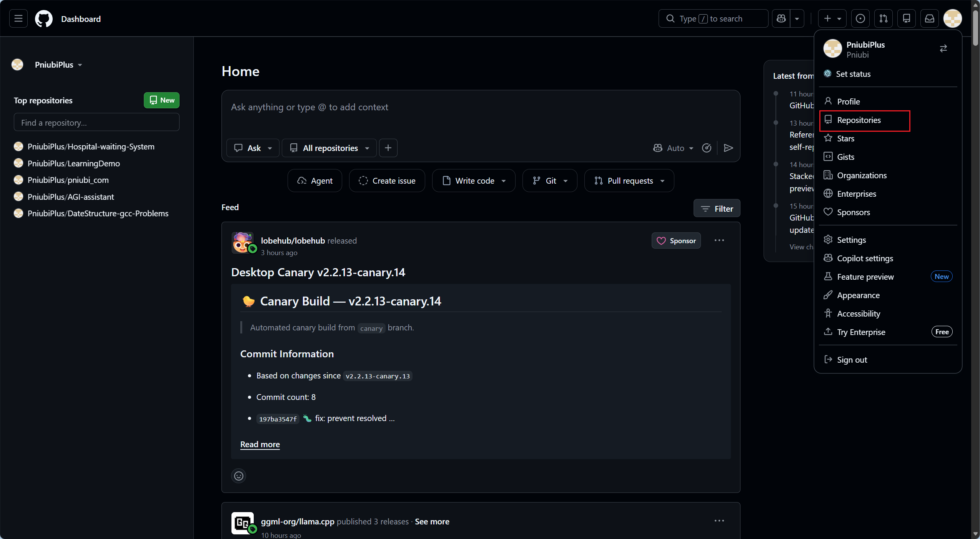The height and width of the screenshot is (539, 980).
Task: Open the Auto model dropdown
Action: pyautogui.click(x=673, y=148)
